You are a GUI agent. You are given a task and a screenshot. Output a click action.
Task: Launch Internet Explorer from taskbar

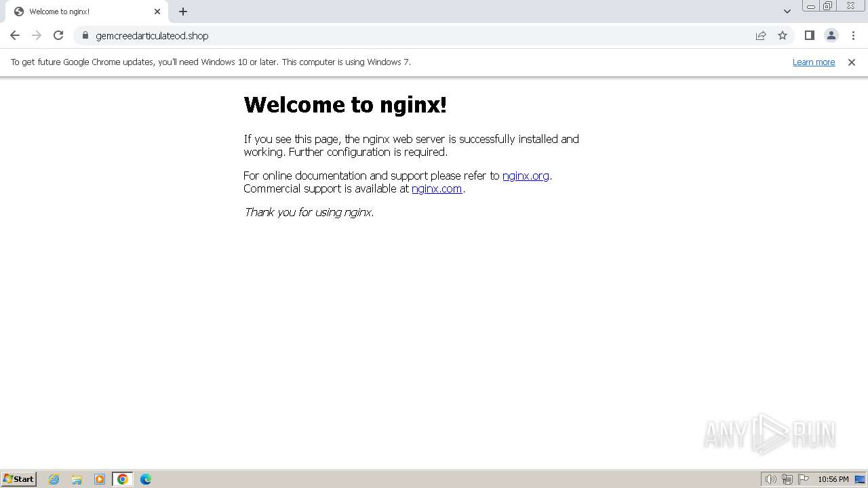coord(54,479)
